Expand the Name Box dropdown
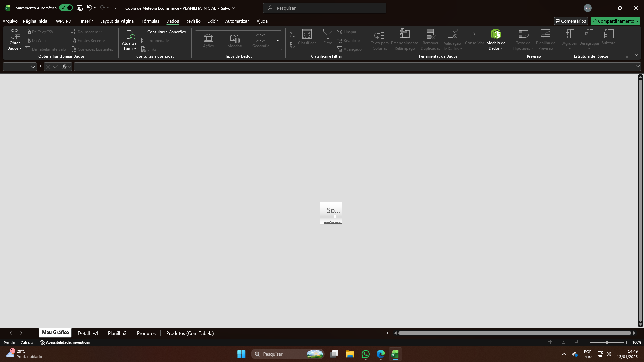644x362 pixels. tap(33, 67)
